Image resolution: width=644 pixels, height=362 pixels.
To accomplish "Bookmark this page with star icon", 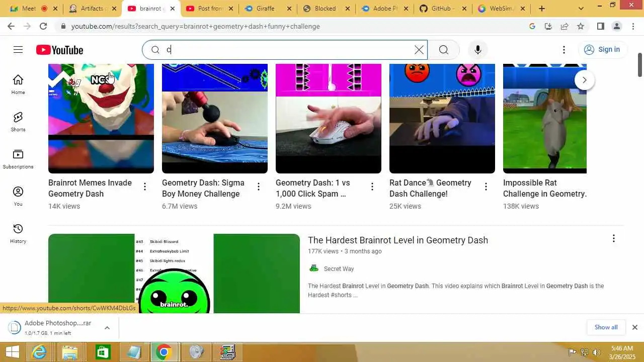I will coord(581,26).
